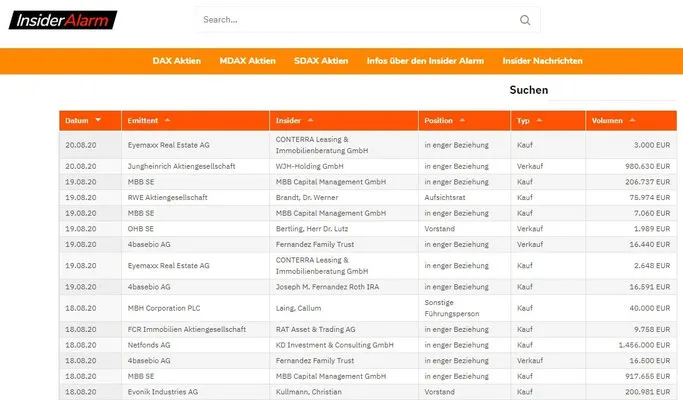Select Bertling, Herr Dr. Lutz cell
Viewport: 683px width, 400px height.
[344, 229]
